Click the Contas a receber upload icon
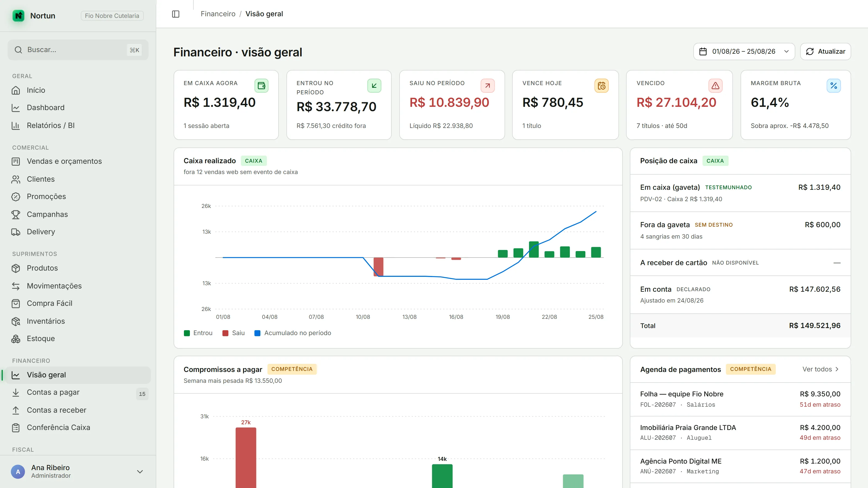Viewport: 868px width, 488px height. (16, 410)
